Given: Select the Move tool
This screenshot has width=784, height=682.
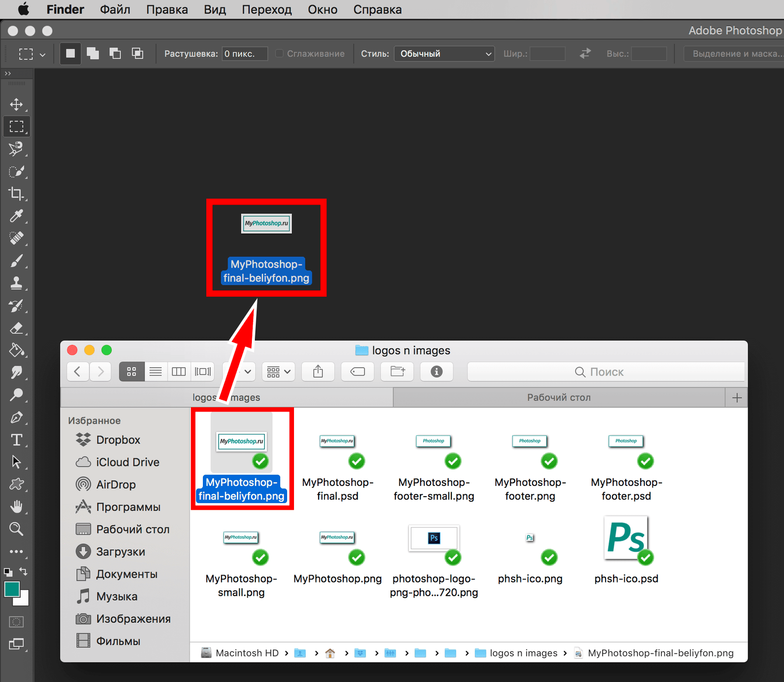Looking at the screenshot, I should point(16,104).
